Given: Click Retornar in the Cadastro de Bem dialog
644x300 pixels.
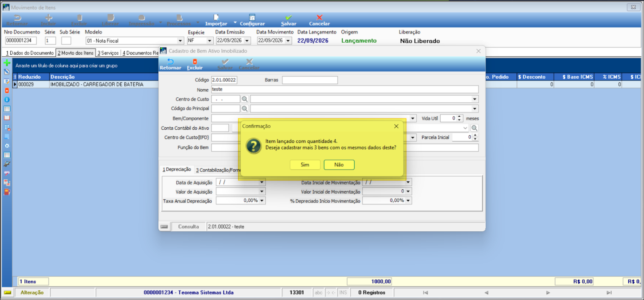Looking at the screenshot, I should [x=170, y=64].
